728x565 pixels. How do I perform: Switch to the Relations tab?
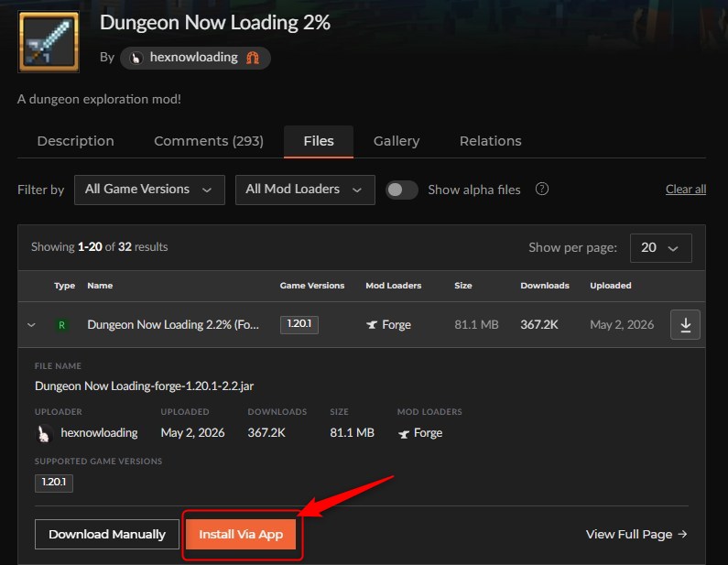490,141
